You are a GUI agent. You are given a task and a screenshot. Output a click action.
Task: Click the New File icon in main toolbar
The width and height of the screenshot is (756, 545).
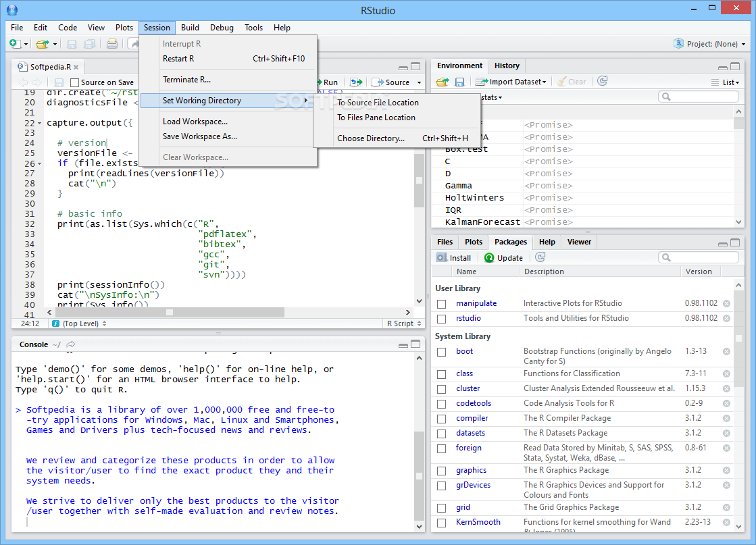[16, 44]
